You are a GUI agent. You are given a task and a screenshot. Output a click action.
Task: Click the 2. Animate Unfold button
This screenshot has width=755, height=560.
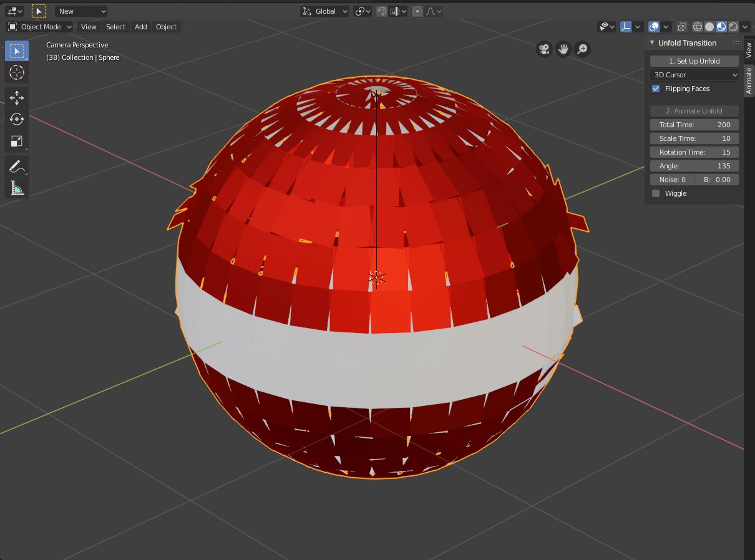pyautogui.click(x=694, y=110)
